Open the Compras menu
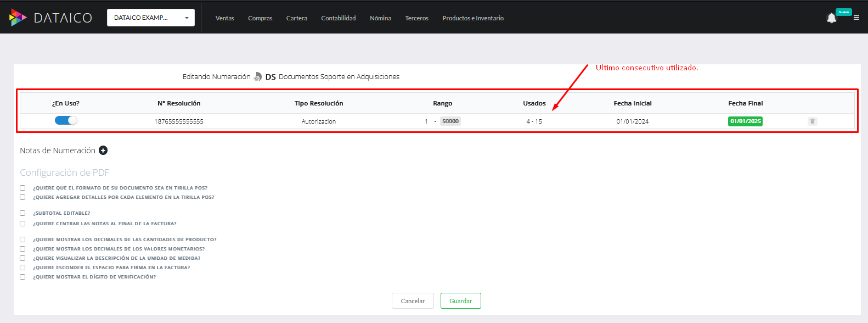The image size is (868, 323). (x=260, y=18)
